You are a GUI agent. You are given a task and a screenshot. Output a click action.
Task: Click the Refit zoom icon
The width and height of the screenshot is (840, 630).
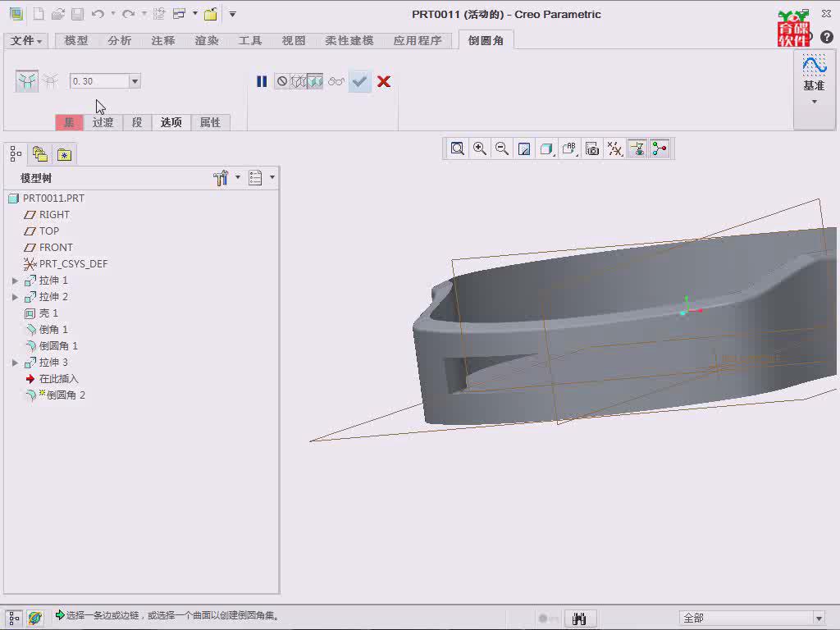[458, 148]
